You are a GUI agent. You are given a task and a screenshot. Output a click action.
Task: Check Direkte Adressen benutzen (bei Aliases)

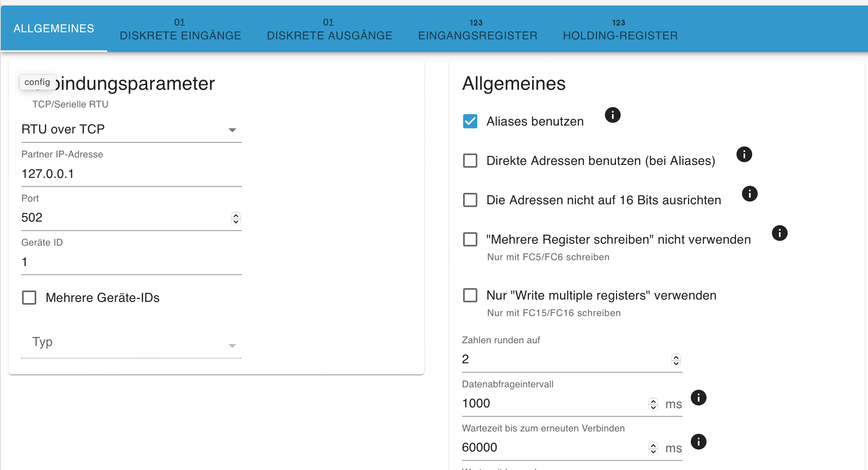tap(470, 161)
